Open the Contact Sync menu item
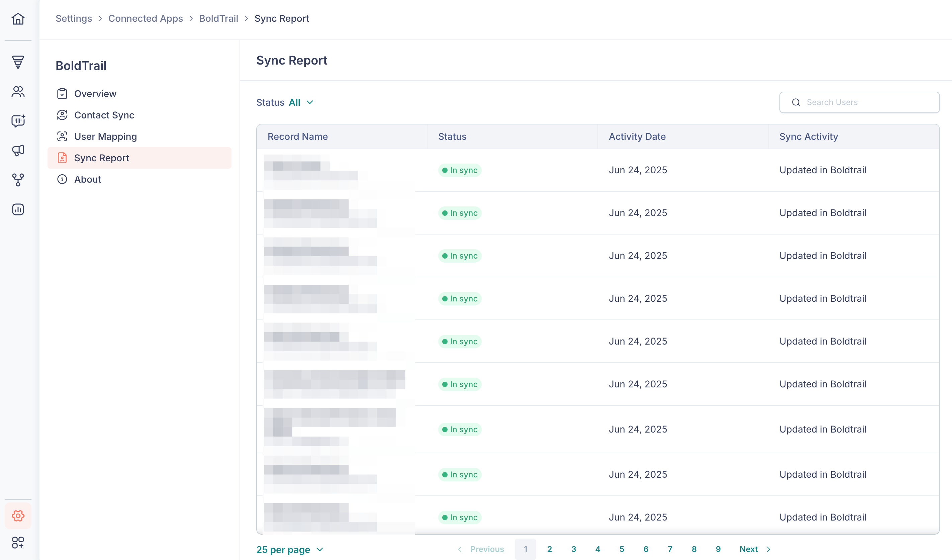952x560 pixels. pos(139,115)
